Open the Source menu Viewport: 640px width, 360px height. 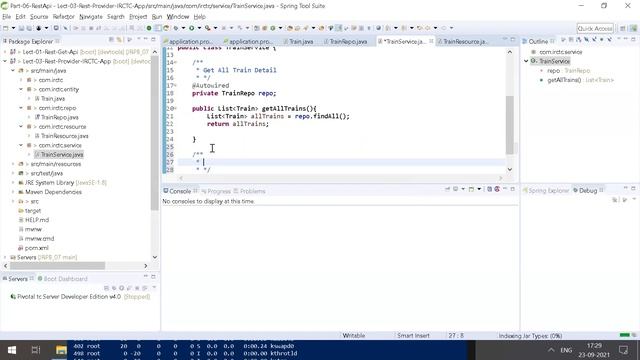[x=39, y=17]
